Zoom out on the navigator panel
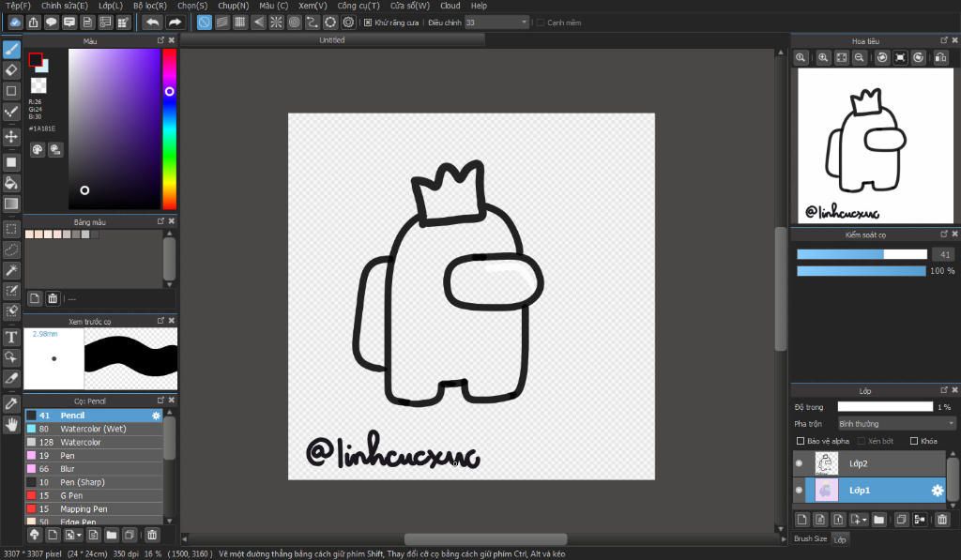 (x=860, y=57)
